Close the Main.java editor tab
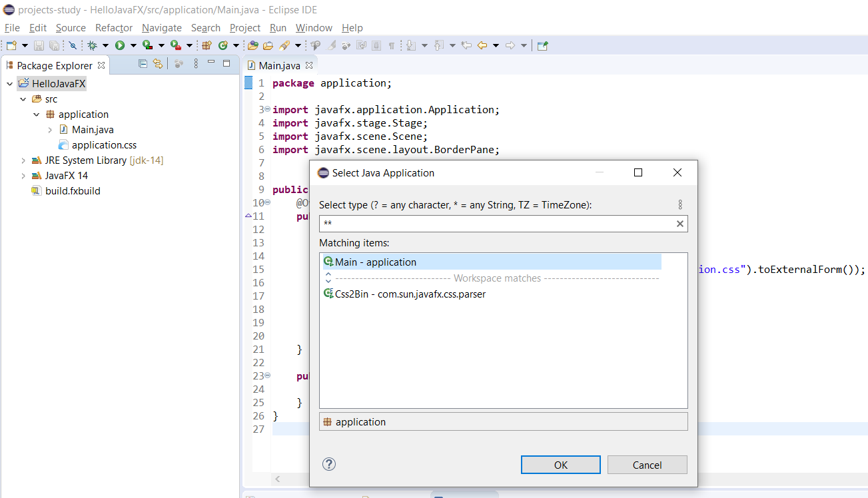868x498 pixels. tap(308, 65)
